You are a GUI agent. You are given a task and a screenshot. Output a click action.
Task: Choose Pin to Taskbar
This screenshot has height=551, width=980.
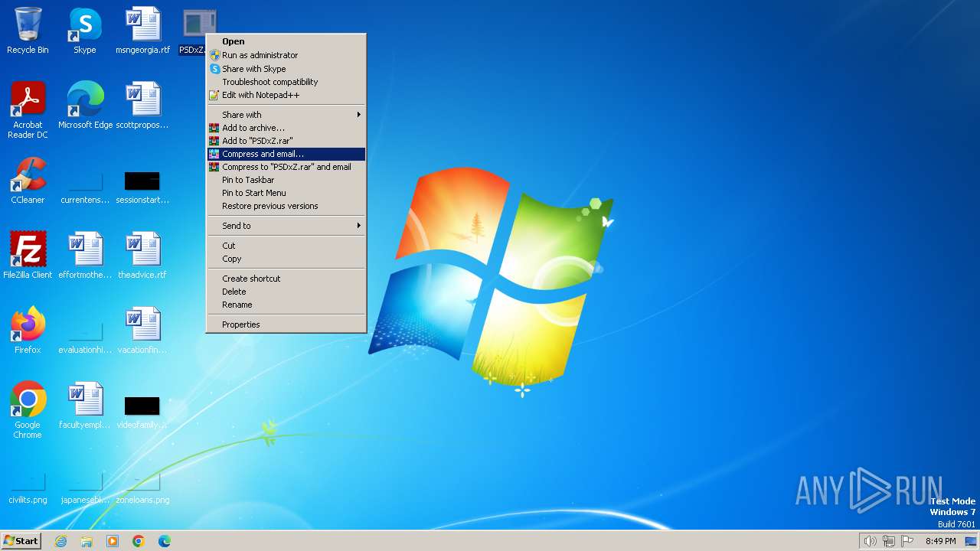click(x=286, y=180)
